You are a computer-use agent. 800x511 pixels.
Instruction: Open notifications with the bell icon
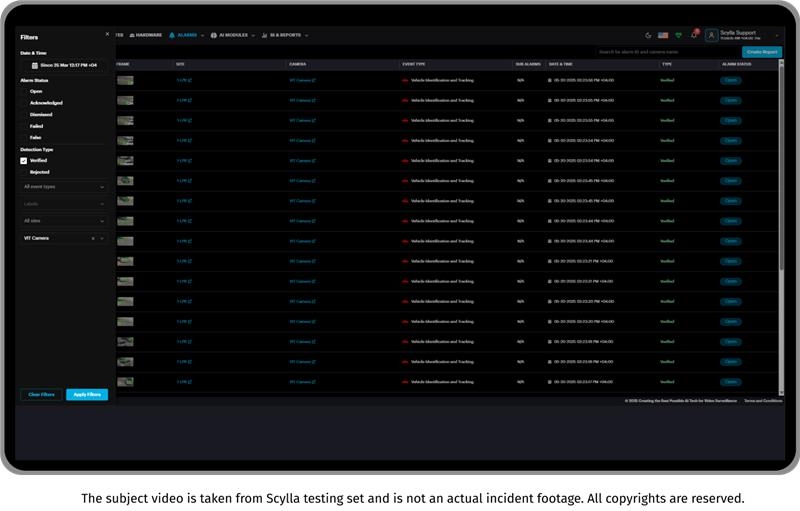tap(694, 35)
